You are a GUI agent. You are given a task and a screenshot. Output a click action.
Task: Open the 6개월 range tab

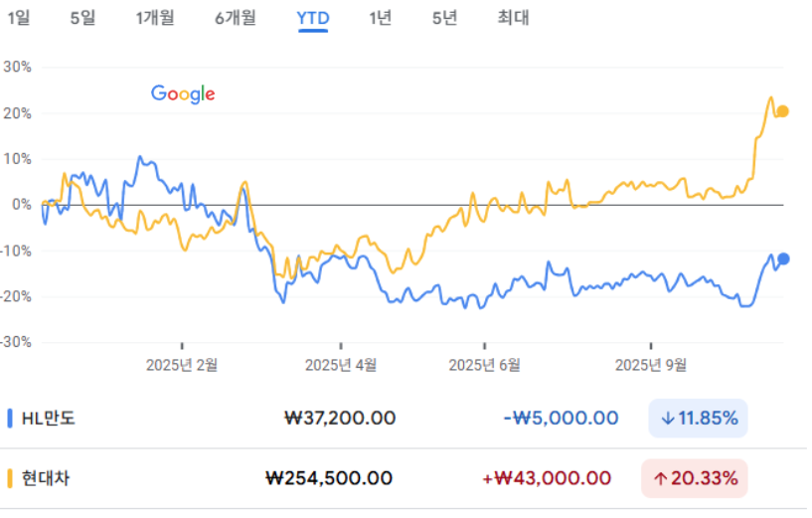click(236, 18)
